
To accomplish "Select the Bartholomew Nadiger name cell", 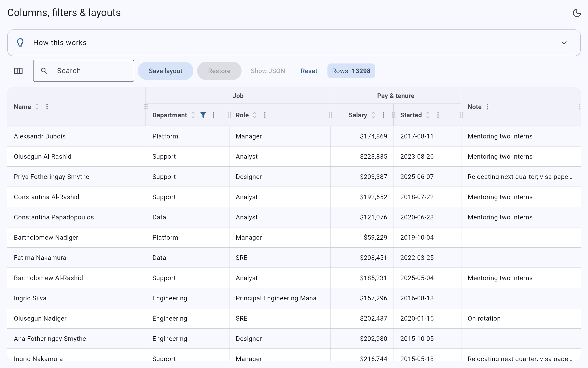I will (76, 237).
